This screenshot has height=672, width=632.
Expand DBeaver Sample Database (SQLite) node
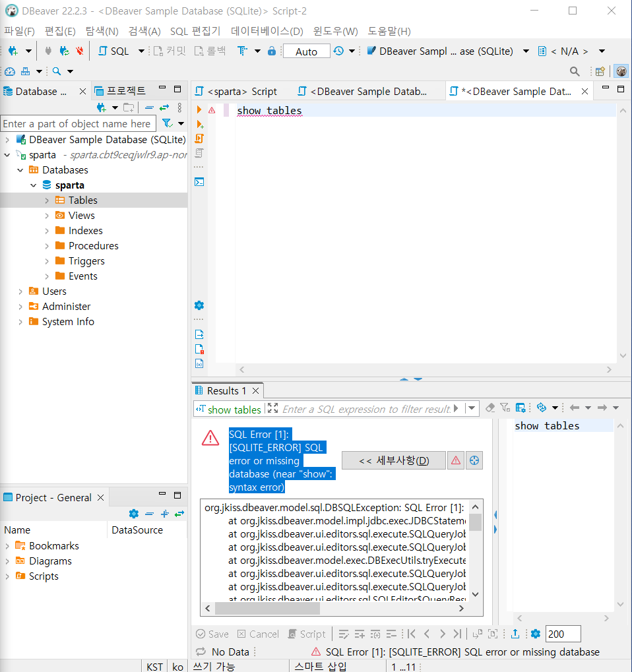pyautogui.click(x=7, y=140)
